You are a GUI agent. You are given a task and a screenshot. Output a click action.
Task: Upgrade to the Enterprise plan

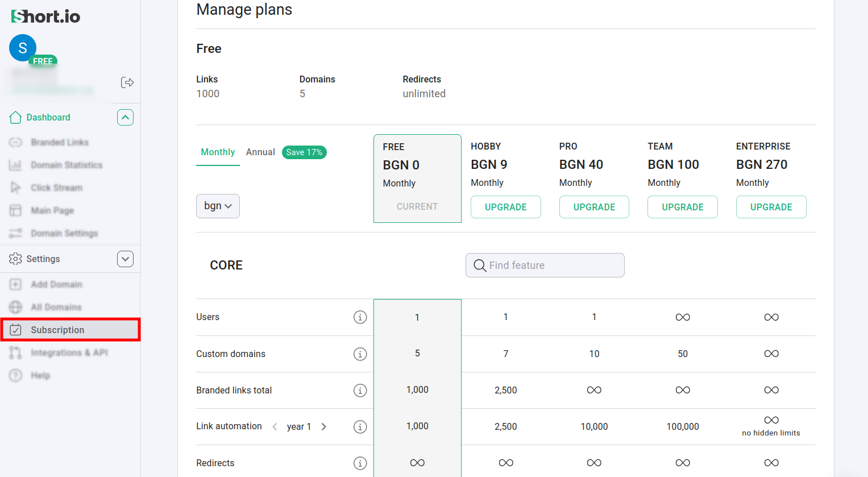pos(771,207)
